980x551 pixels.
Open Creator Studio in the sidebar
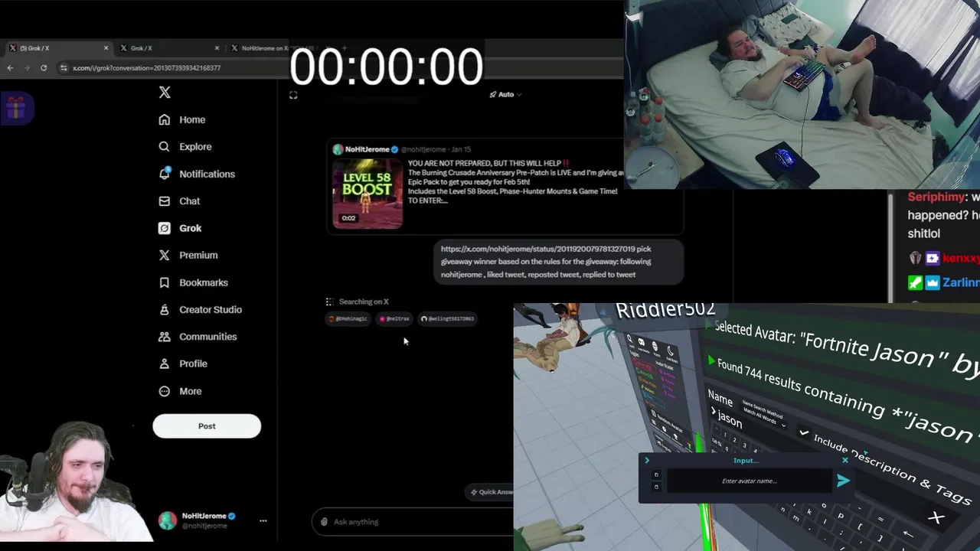tap(200, 309)
